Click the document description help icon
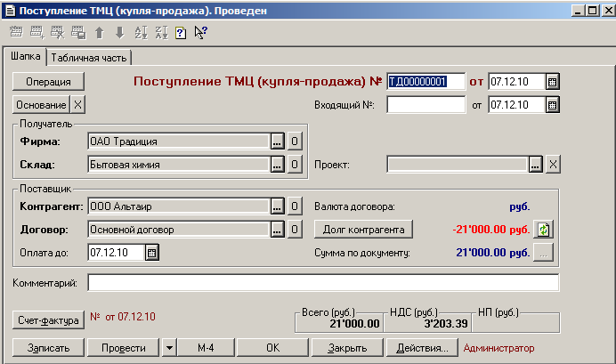Image resolution: width=616 pixels, height=364 pixels. (x=181, y=32)
